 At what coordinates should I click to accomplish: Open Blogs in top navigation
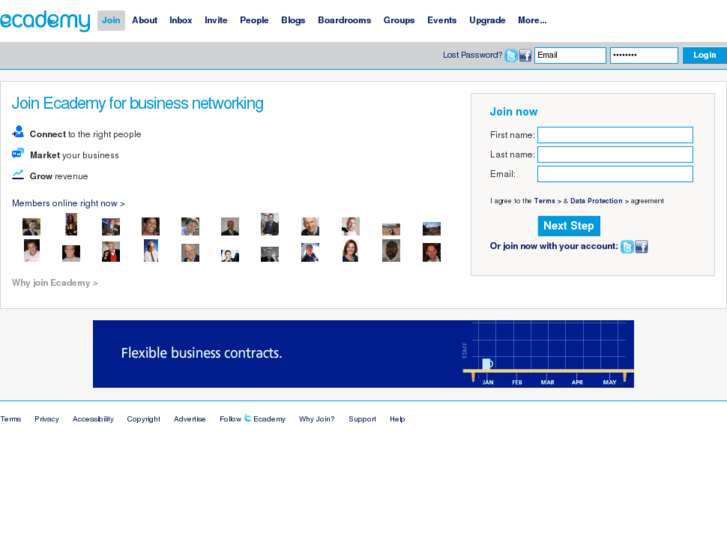(293, 20)
